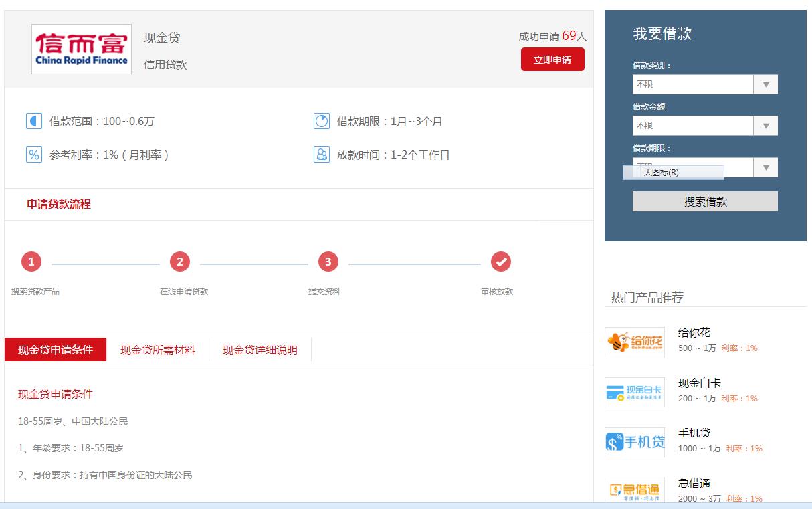Open the 借款金额 dropdown
Image resolution: width=812 pixels, height=509 pixels.
click(x=705, y=126)
